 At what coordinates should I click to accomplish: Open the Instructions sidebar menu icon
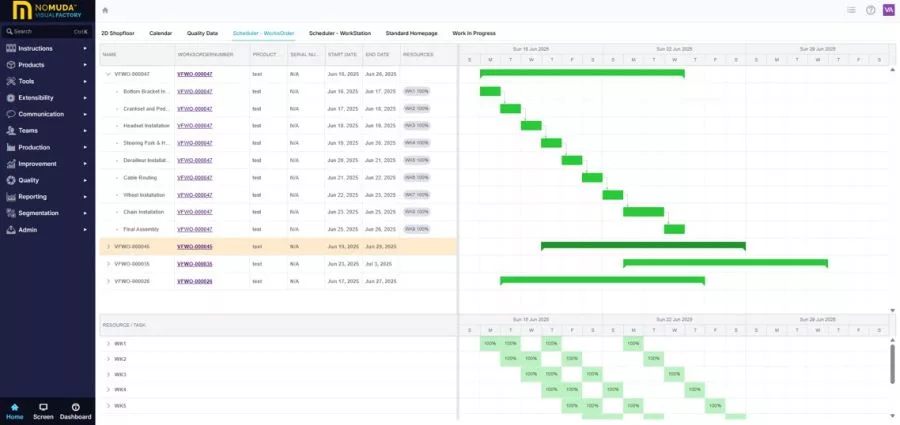coord(11,48)
